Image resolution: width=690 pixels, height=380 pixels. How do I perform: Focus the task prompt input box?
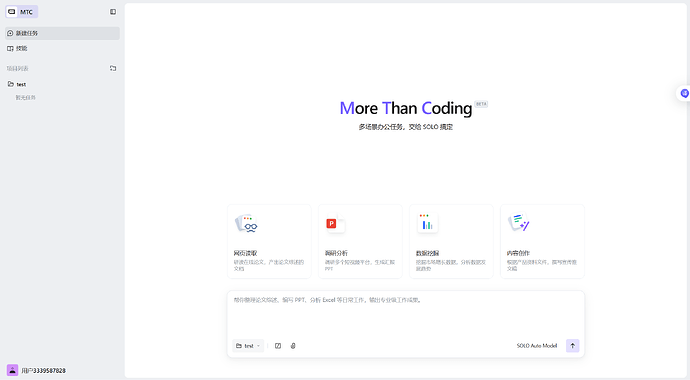coord(406,314)
